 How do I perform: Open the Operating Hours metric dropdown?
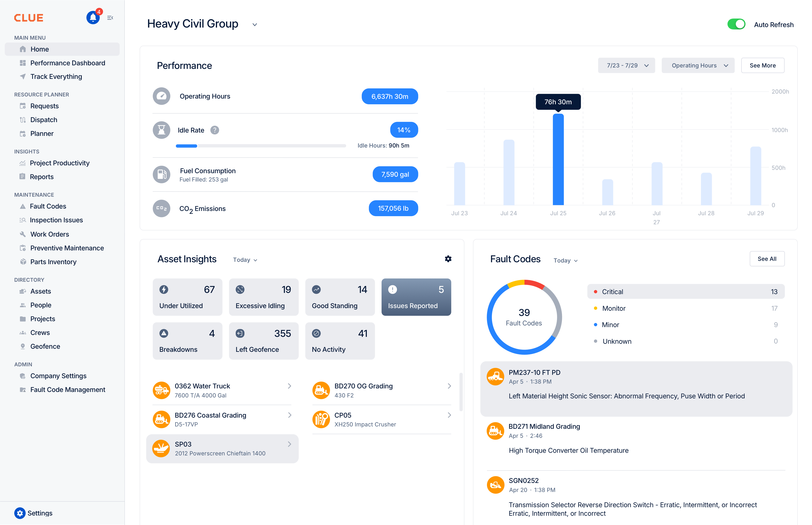698,66
